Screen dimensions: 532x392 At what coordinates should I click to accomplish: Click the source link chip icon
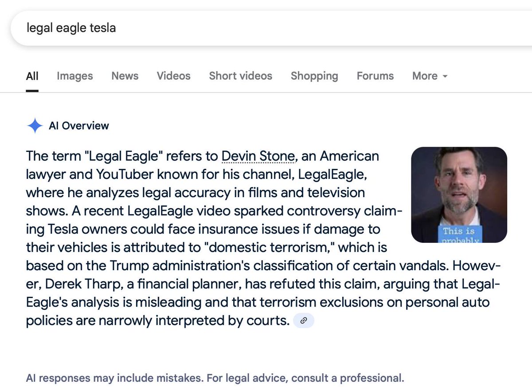click(x=304, y=321)
